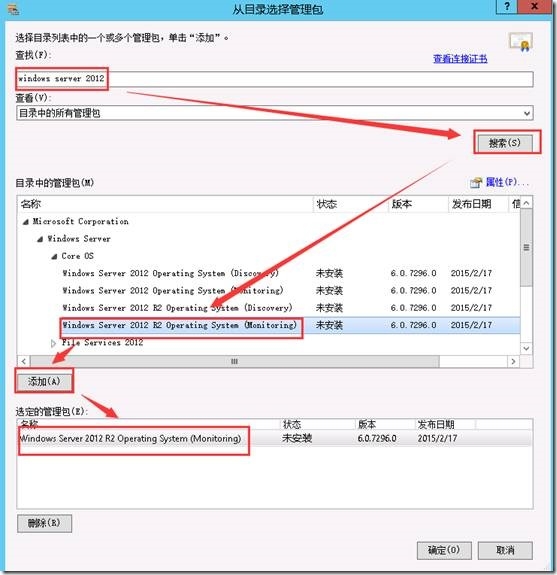The width and height of the screenshot is (557, 575).
Task: Select Windows Server 2012 R2 Operating System (Monitoring) in catalog
Action: click(179, 325)
